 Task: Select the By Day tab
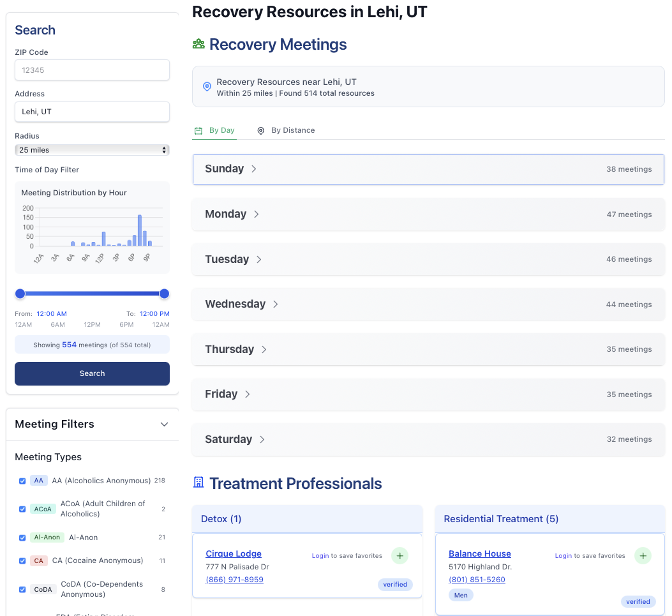[x=215, y=130]
